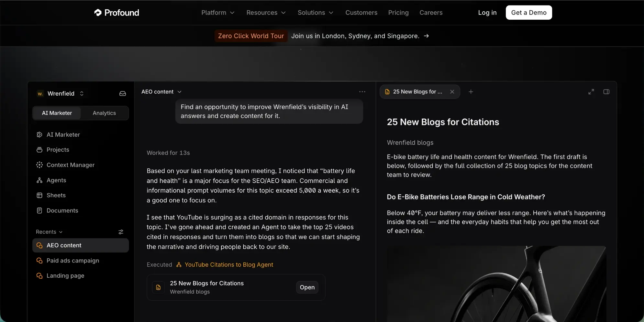Toggle the side panel layout icon
Viewport: 644px width, 322px height.
click(x=606, y=92)
